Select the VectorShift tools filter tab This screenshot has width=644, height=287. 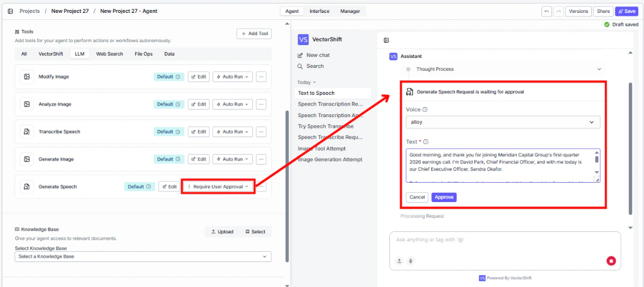[51, 54]
